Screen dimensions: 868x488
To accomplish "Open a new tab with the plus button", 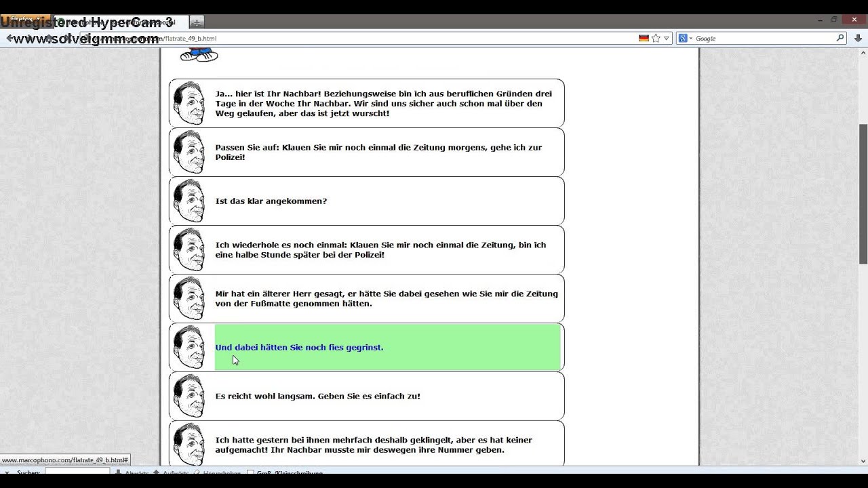I will [197, 22].
